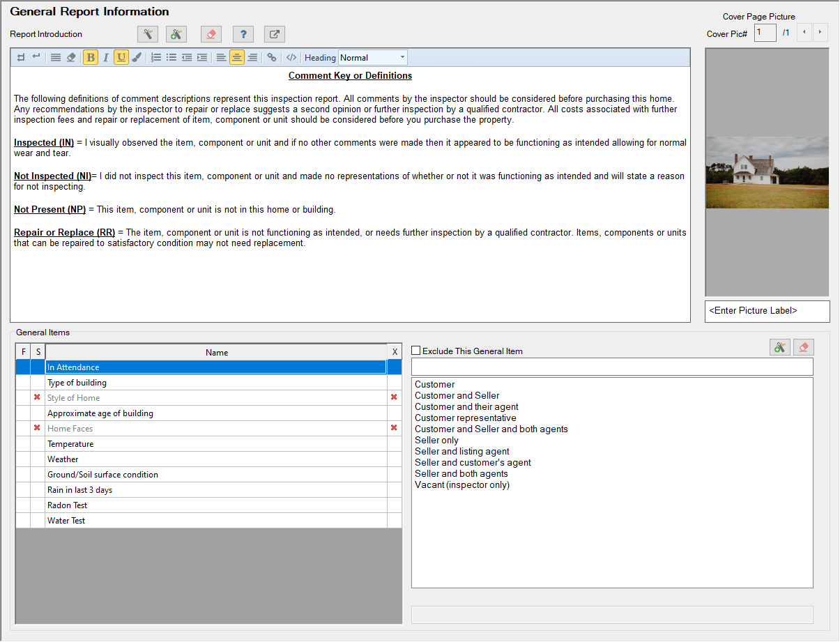Image resolution: width=840 pixels, height=642 pixels.
Task: Toggle italic formatting in the editor
Action: click(106, 58)
